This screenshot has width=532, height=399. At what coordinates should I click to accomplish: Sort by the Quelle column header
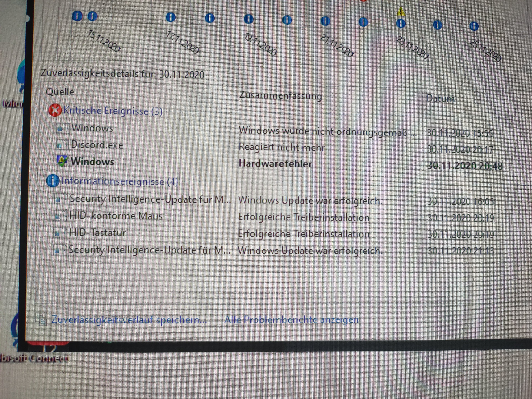(60, 92)
